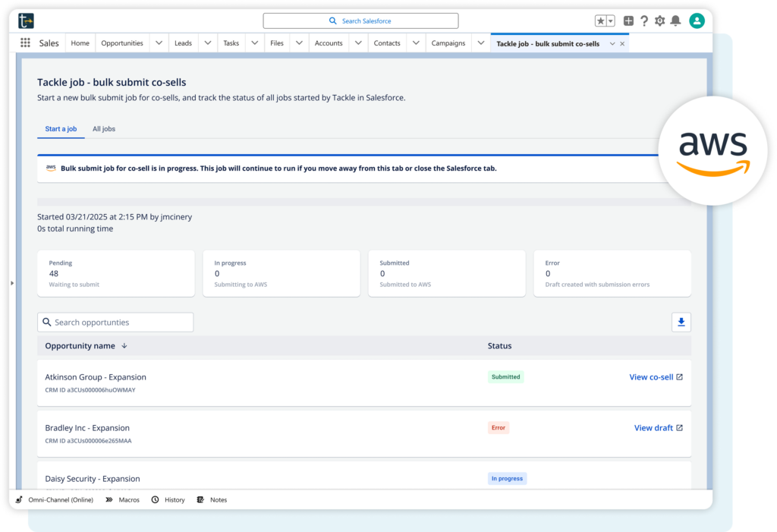The image size is (777, 532).
Task: Click the Search opportunities field
Action: pyautogui.click(x=115, y=323)
